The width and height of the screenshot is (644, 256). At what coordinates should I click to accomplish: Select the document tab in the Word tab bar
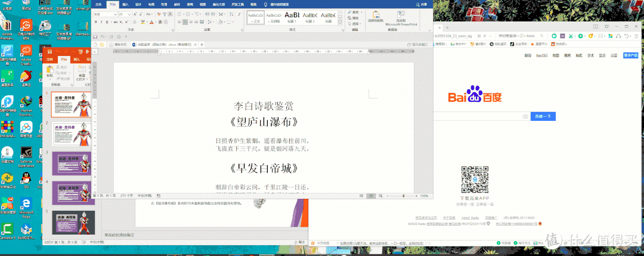click(x=164, y=44)
